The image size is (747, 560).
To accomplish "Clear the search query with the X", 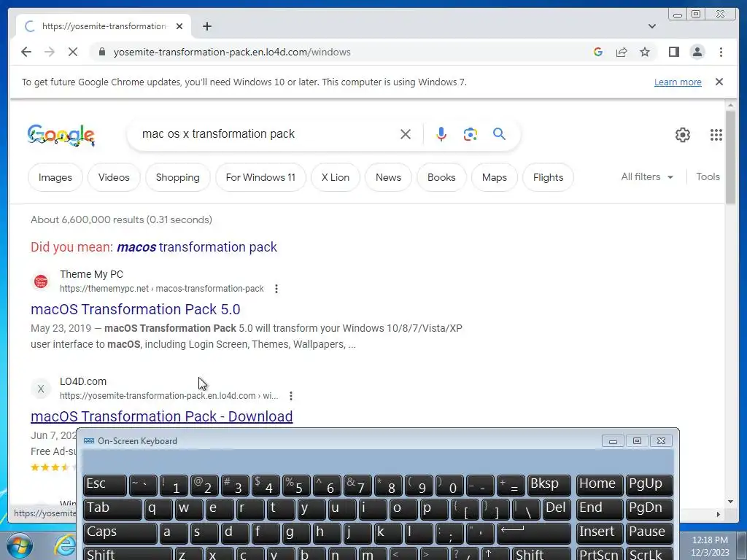I will tap(406, 134).
